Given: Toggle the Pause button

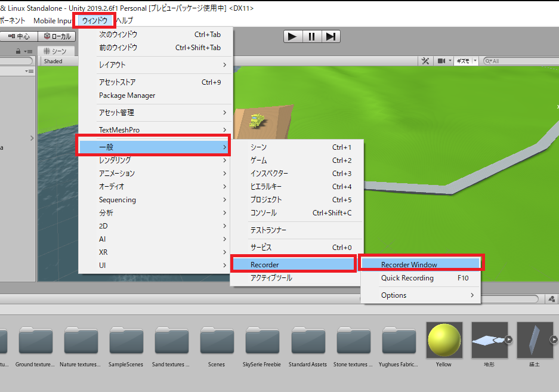Looking at the screenshot, I should click(311, 36).
